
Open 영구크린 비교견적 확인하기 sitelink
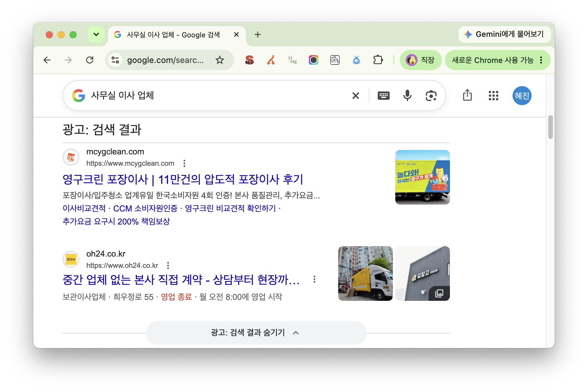click(x=230, y=208)
